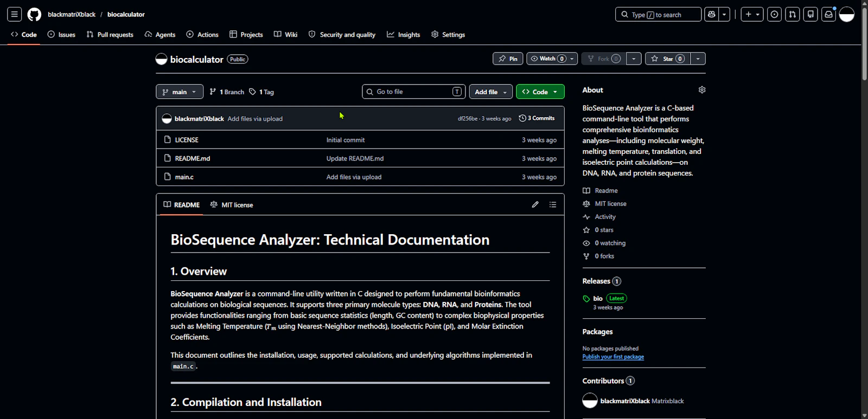
Task: Click the release tag icon beside bio
Action: point(586,299)
